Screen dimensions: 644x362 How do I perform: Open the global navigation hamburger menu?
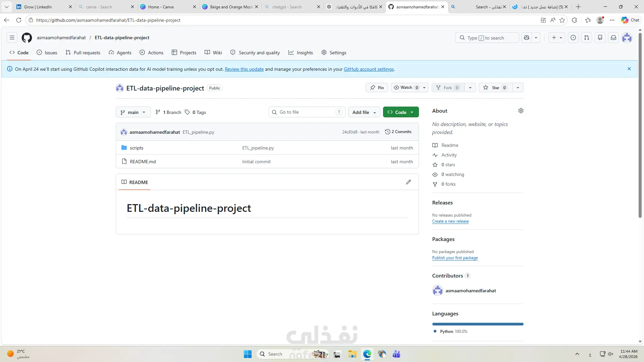click(12, 38)
